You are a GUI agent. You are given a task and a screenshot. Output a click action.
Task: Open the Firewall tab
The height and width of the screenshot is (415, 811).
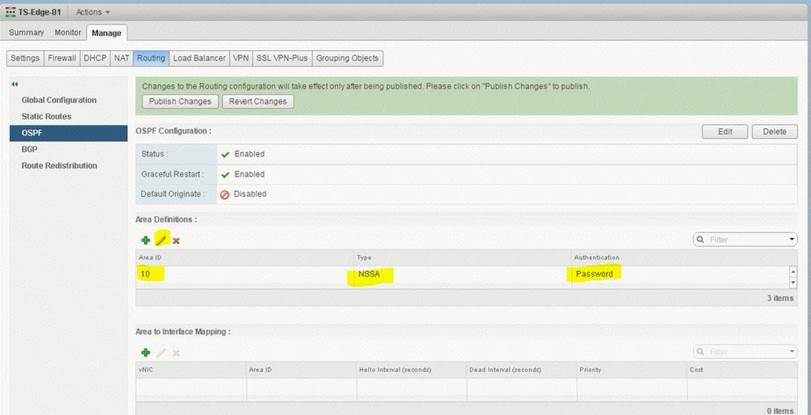coord(62,58)
